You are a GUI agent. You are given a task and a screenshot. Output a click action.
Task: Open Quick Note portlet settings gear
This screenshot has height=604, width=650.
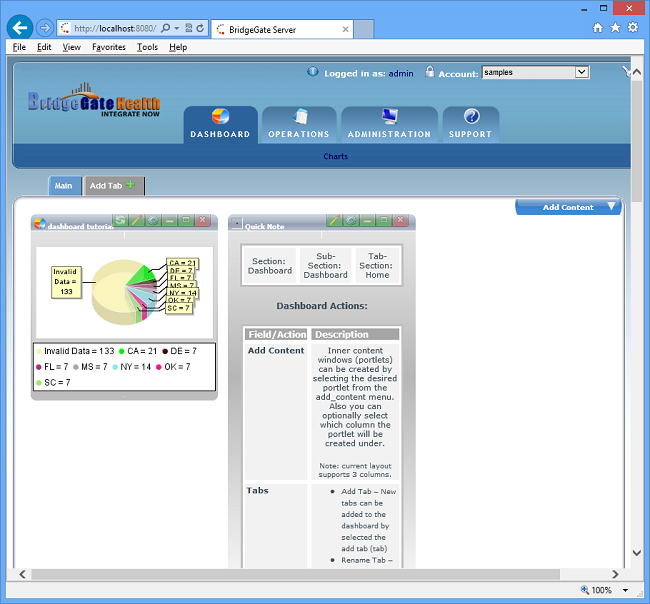click(x=350, y=221)
